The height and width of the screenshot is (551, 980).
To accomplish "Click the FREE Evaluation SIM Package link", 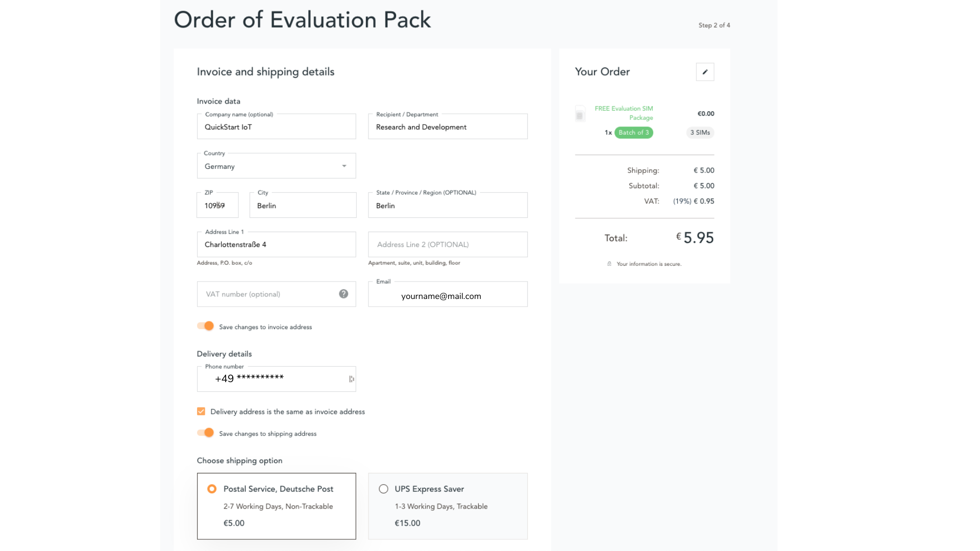I will pos(624,113).
